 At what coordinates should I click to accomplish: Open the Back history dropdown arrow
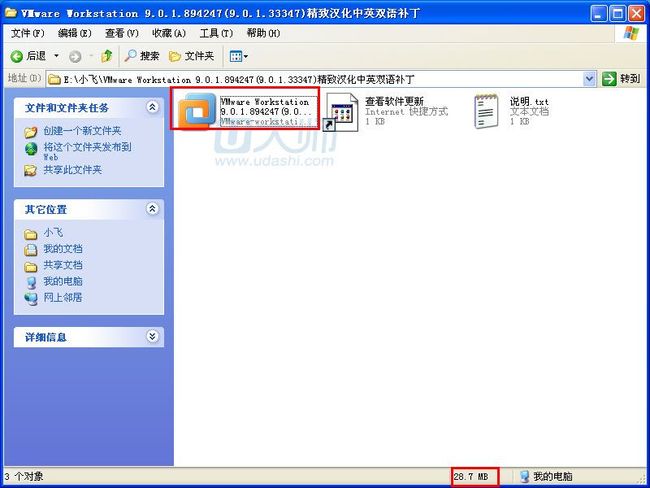(56, 56)
